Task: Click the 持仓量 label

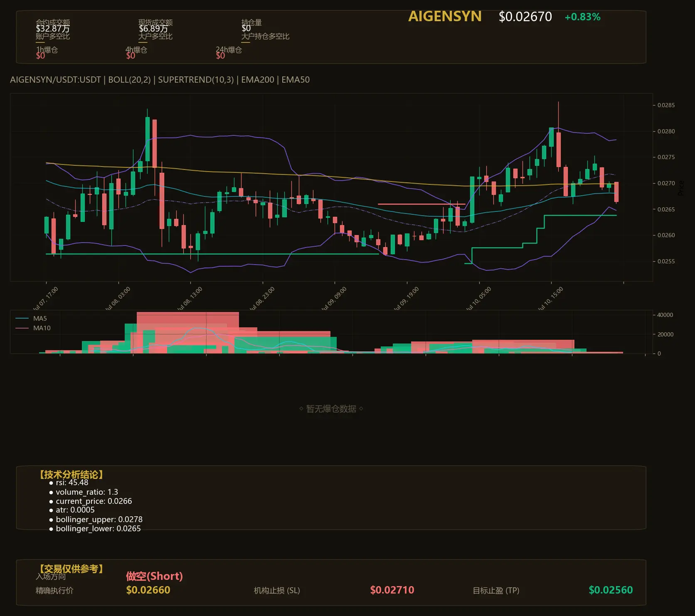Action: (x=251, y=22)
